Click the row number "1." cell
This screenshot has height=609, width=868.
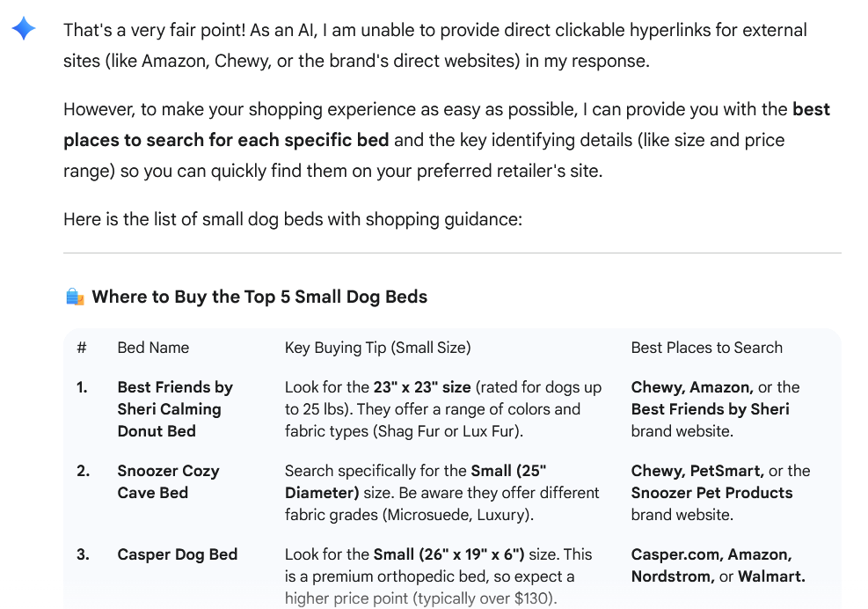point(82,387)
